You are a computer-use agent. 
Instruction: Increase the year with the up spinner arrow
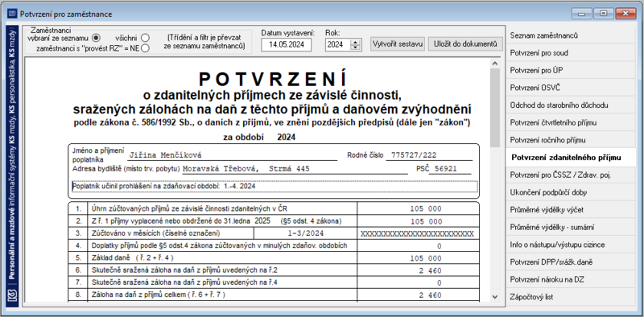coord(355,42)
